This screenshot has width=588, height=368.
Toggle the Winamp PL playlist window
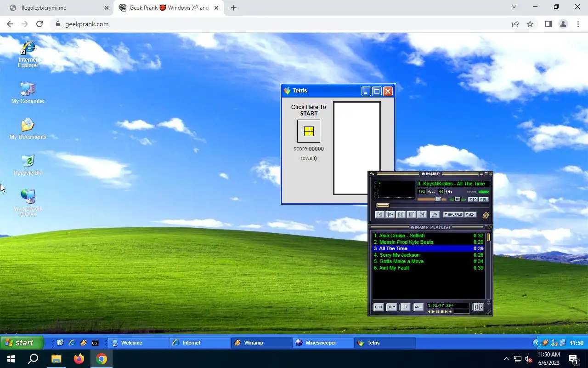coord(484,199)
